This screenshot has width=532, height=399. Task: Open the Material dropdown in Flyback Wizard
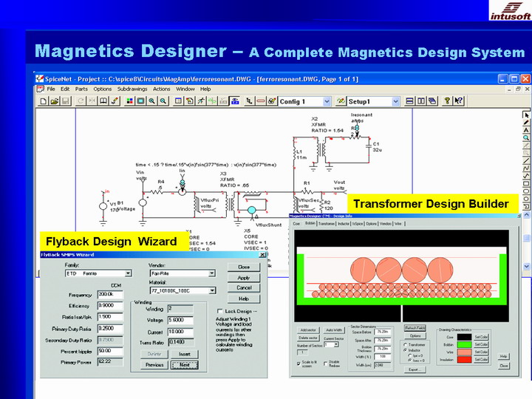pos(212,290)
